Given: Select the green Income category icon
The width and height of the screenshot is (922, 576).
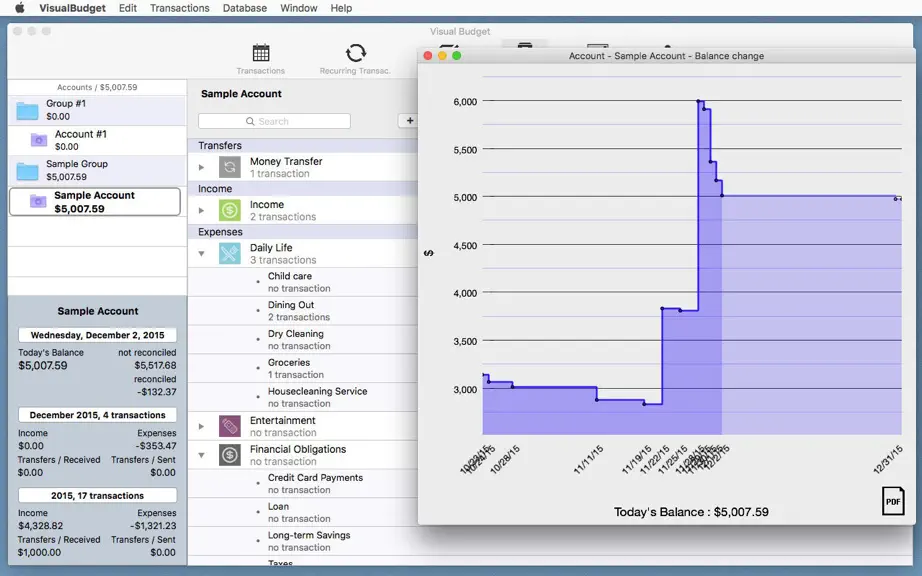Looking at the screenshot, I should [x=229, y=210].
